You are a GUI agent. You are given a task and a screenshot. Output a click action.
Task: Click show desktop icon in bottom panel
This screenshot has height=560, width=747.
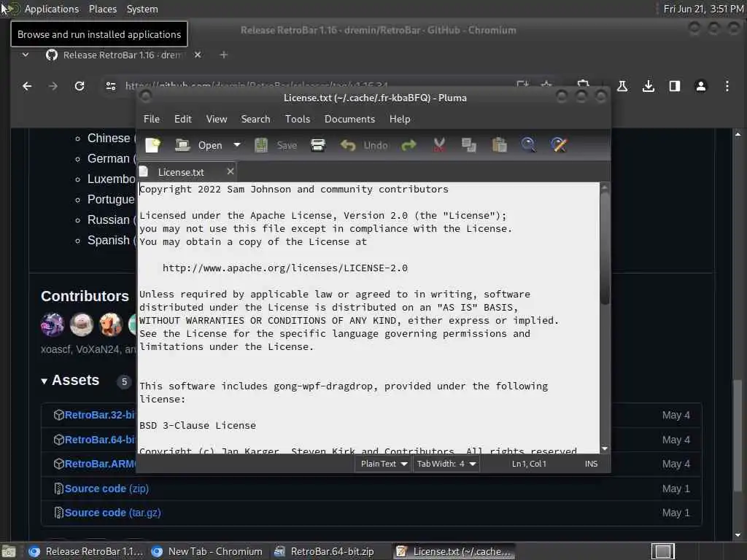9,551
